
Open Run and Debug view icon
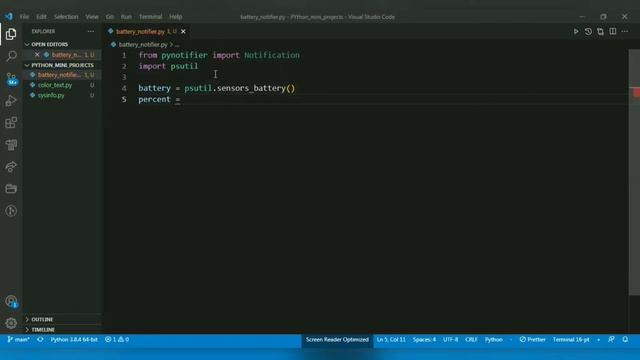point(11,101)
